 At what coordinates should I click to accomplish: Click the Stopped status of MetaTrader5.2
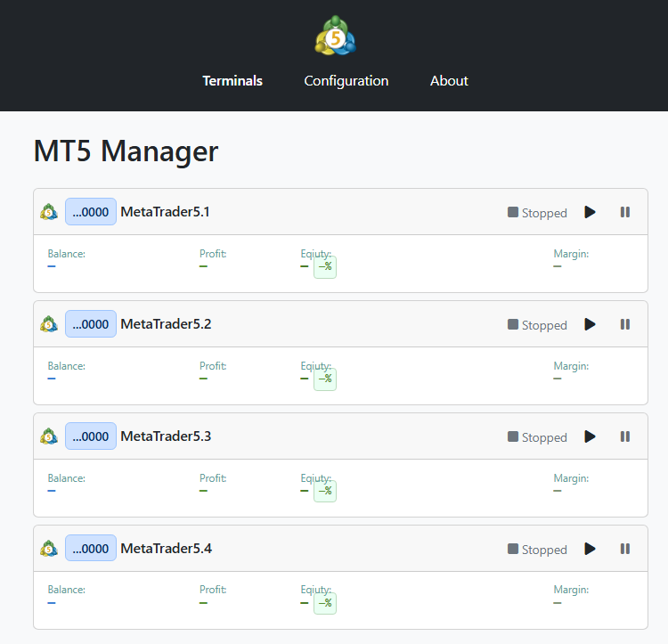[537, 325]
